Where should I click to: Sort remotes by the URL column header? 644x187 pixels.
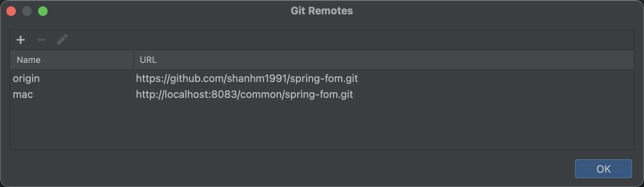tap(148, 60)
